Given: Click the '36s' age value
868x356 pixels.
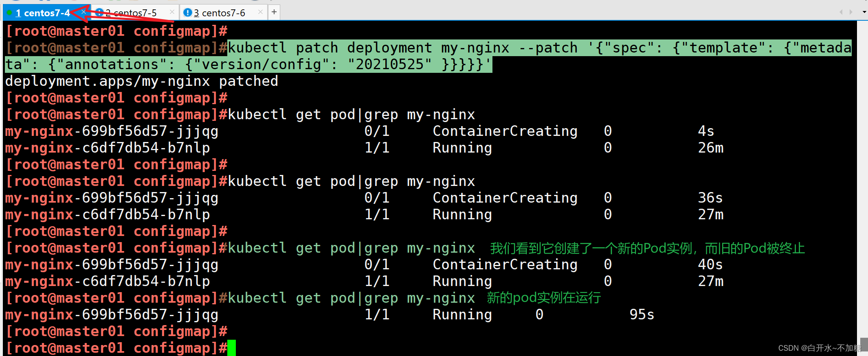Looking at the screenshot, I should click(x=710, y=198).
